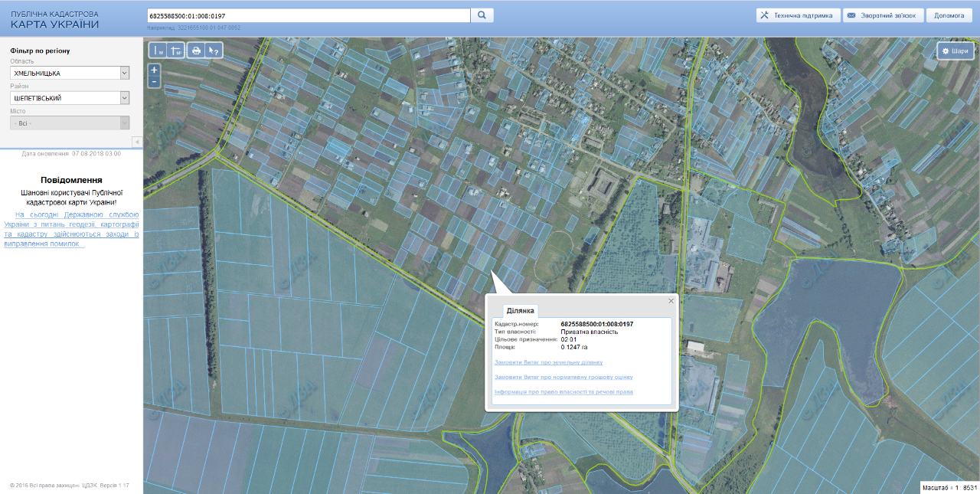
Task: Print the current map view
Action: click(196, 51)
